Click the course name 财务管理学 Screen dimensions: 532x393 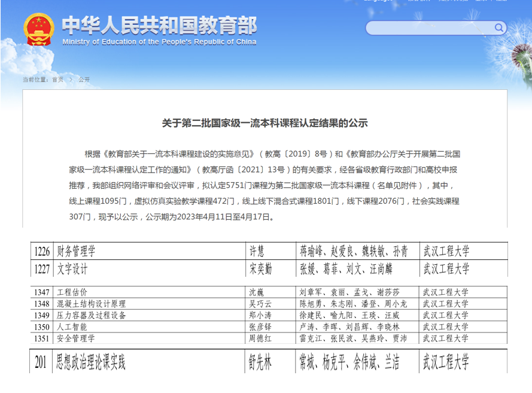click(x=76, y=252)
